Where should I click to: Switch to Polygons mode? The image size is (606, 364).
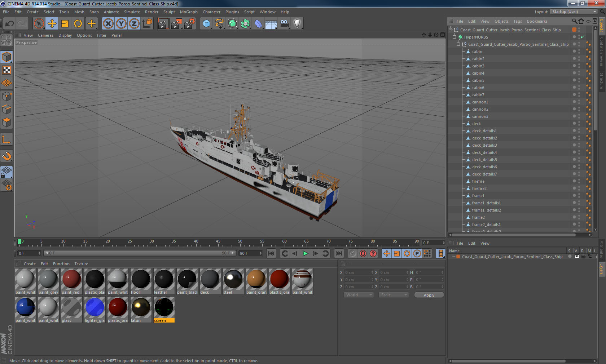(x=6, y=123)
